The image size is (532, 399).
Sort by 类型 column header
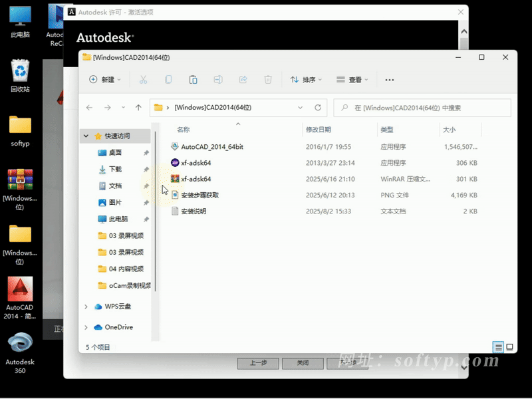click(x=387, y=130)
